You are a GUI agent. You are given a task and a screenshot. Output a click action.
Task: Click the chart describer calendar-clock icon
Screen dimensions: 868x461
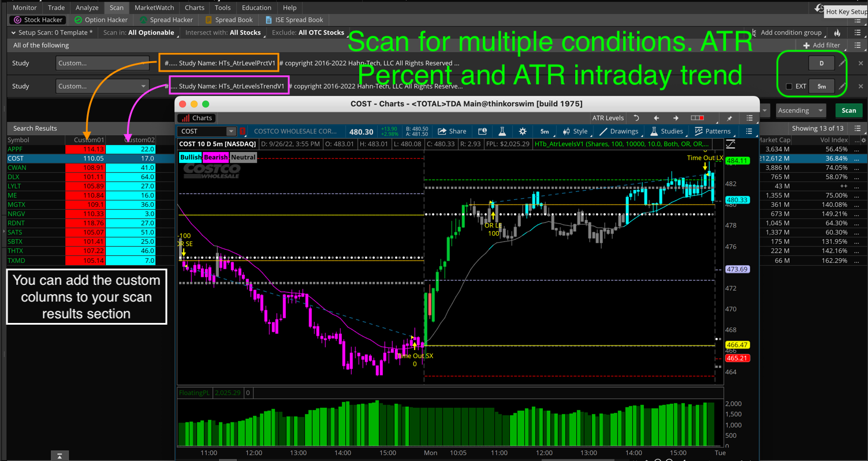click(482, 132)
